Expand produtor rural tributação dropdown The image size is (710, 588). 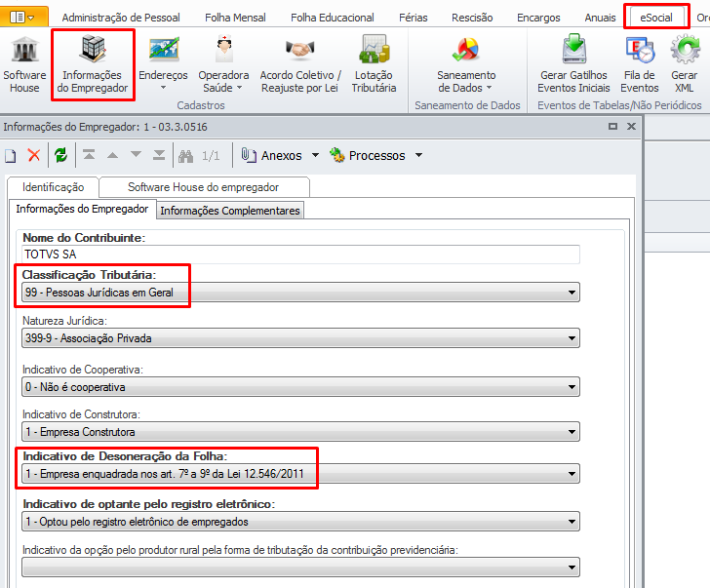pyautogui.click(x=572, y=568)
